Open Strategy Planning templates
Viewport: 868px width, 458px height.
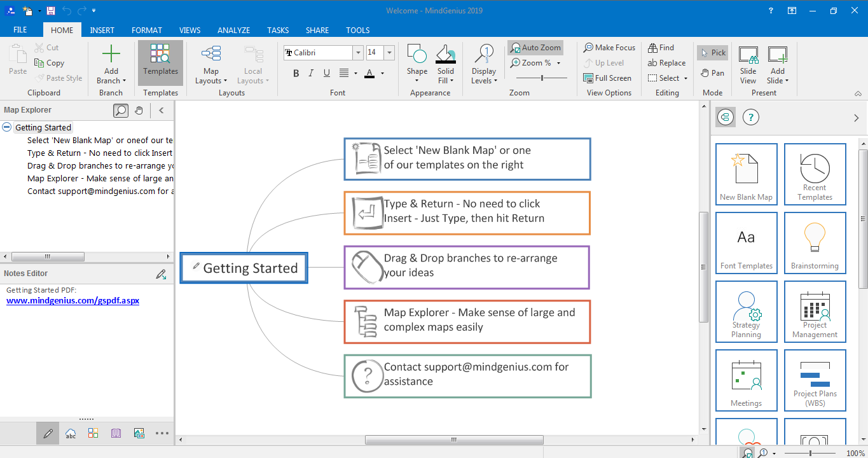(747, 311)
